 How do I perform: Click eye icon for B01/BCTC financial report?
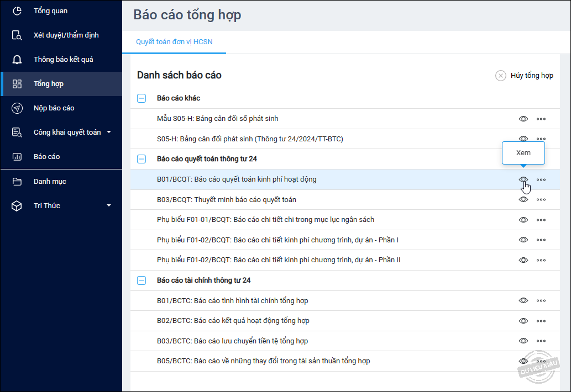pyautogui.click(x=523, y=300)
